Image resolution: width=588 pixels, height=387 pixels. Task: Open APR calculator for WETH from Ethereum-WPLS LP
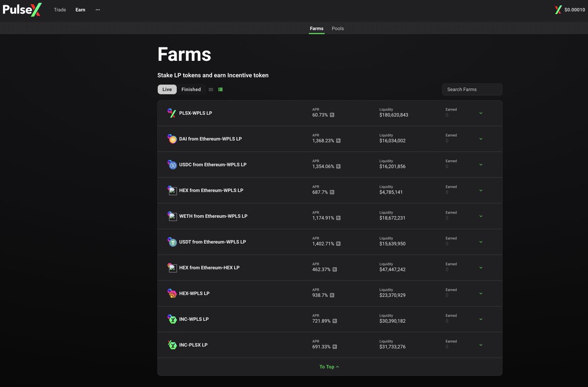[338, 218]
